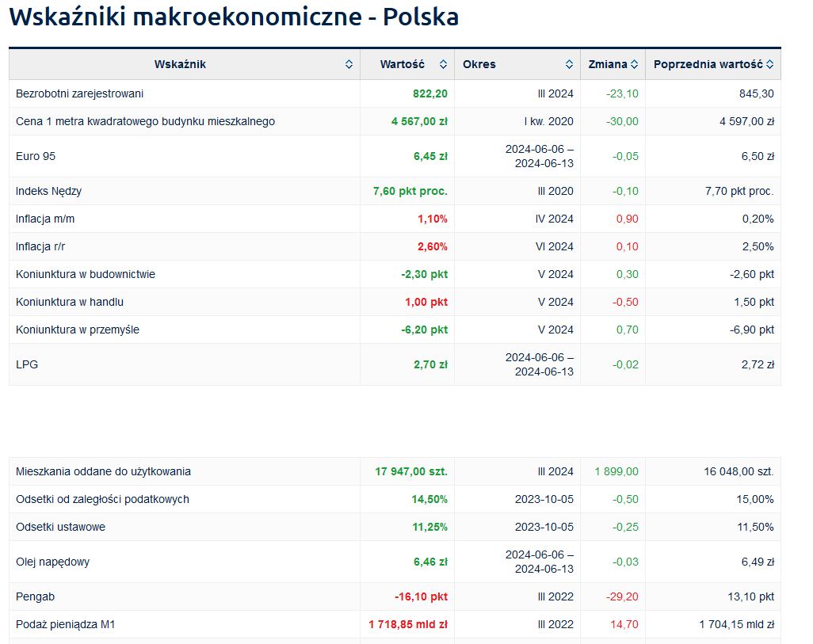Screen dimensions: 813x644
Task: Click the Pengab value -16,10 pkt
Action: coord(420,596)
